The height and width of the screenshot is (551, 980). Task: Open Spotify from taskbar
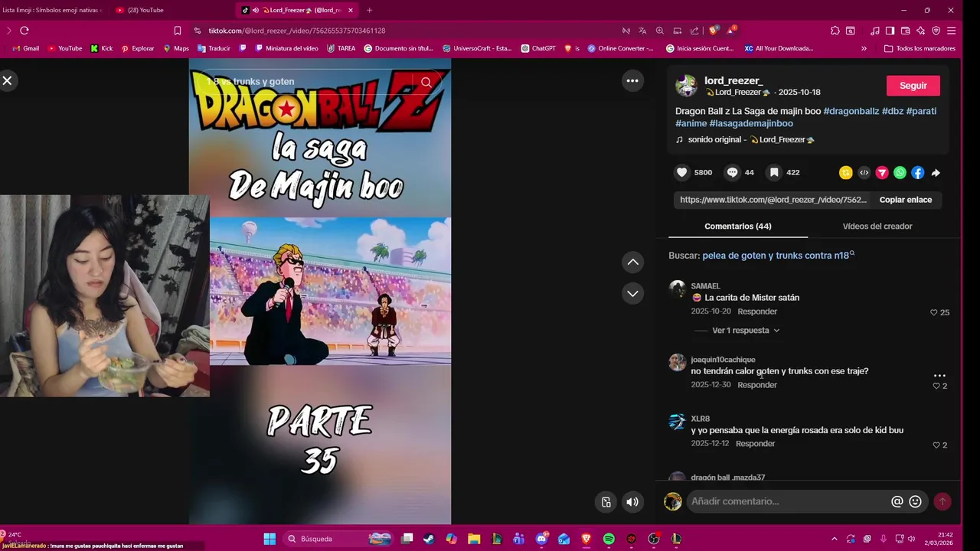click(x=609, y=539)
